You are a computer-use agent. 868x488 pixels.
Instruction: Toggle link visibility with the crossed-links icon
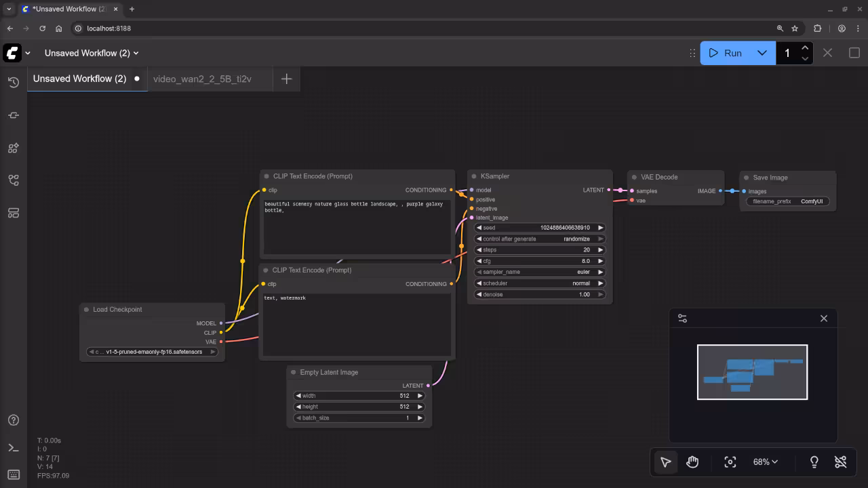coord(840,462)
